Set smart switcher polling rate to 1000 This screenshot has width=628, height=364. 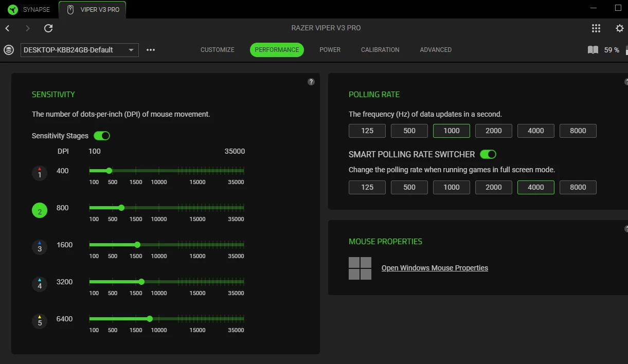pos(452,187)
